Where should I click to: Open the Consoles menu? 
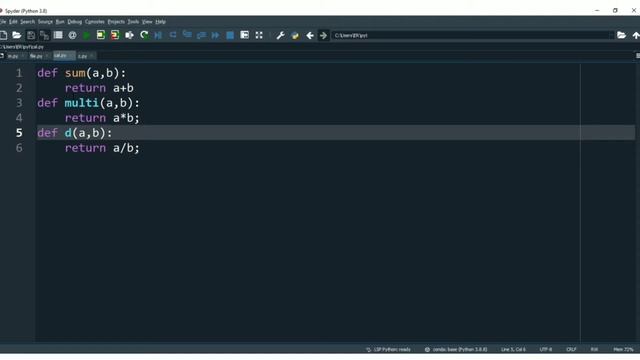(x=95, y=22)
